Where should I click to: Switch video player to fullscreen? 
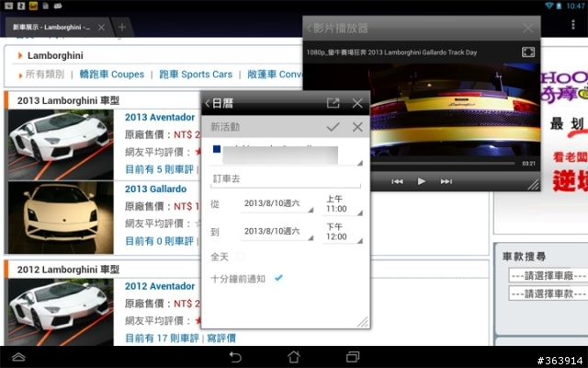click(528, 52)
